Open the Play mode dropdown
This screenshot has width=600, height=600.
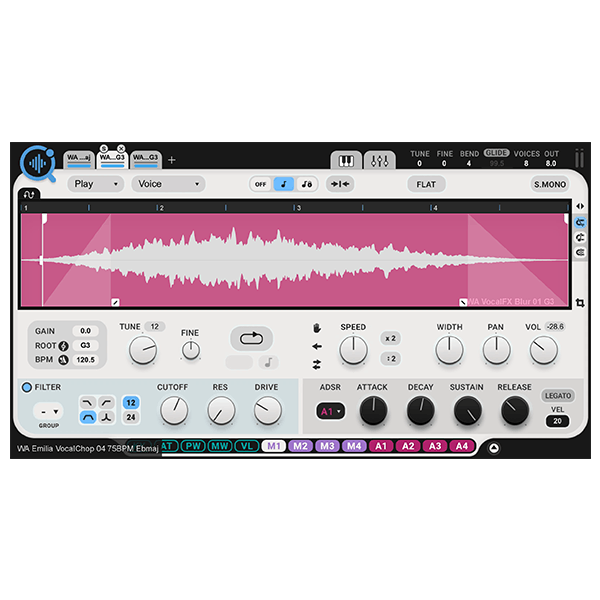[x=96, y=184]
